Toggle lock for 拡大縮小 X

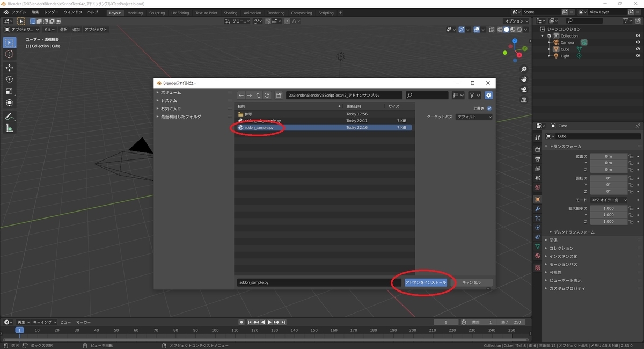pyautogui.click(x=632, y=208)
